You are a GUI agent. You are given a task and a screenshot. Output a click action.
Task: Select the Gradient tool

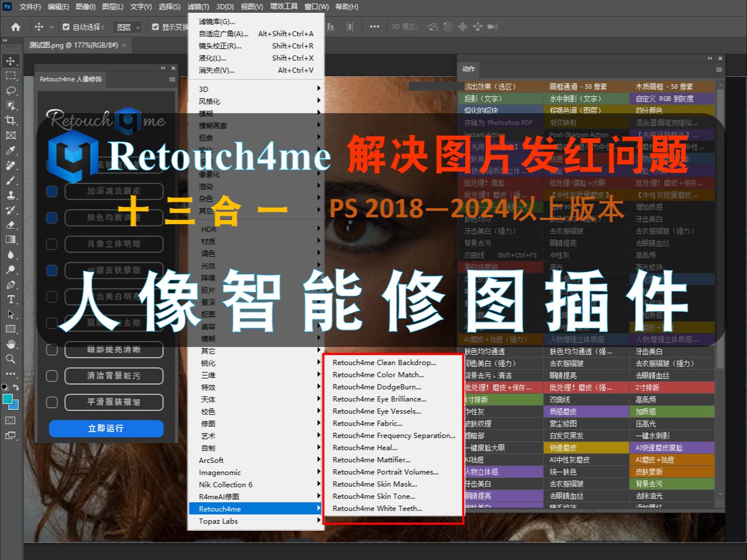click(x=11, y=240)
